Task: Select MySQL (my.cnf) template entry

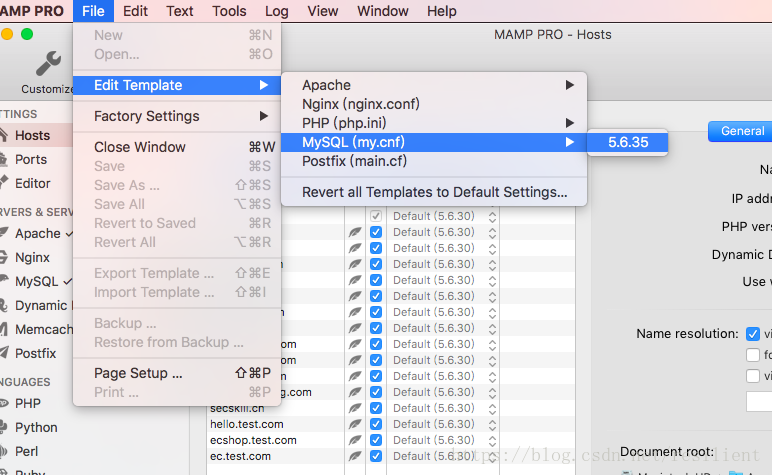Action: (x=434, y=142)
